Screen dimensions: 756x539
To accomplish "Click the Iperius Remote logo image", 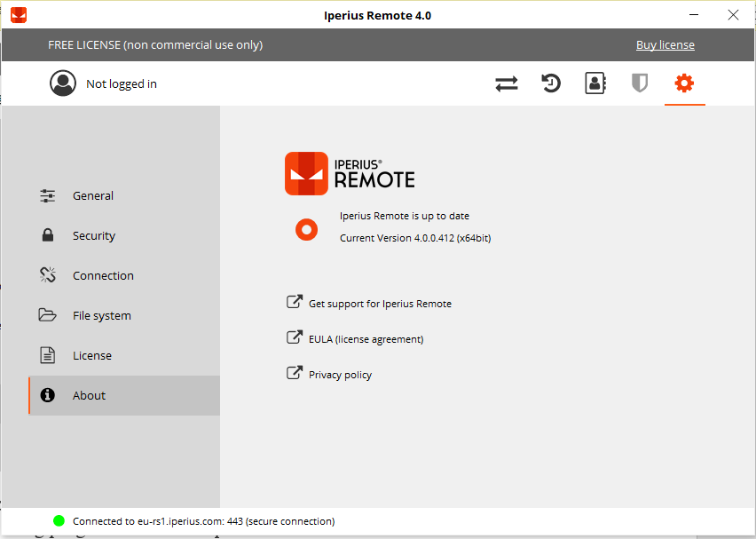I will (350, 173).
